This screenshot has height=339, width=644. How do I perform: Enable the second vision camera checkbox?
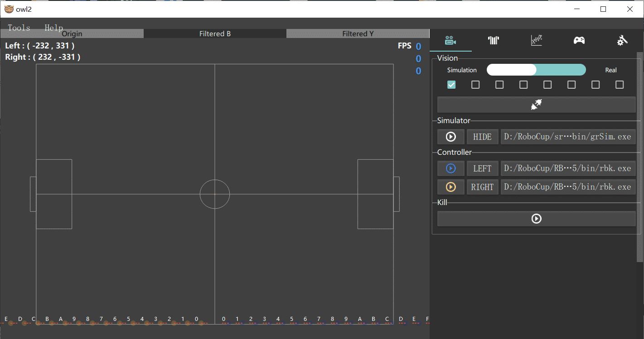tap(475, 85)
